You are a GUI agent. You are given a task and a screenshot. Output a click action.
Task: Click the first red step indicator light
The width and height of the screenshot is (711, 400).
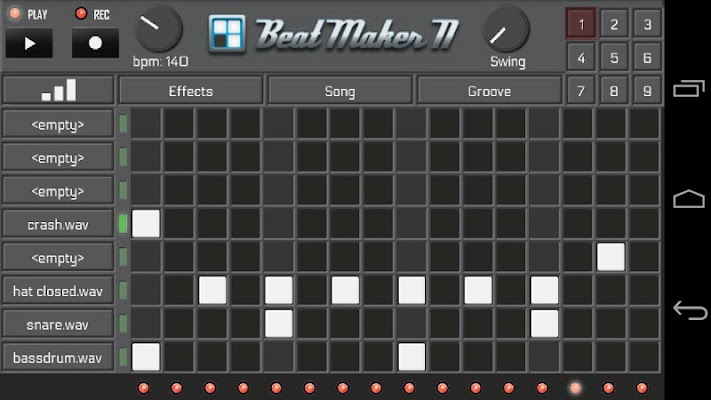click(x=143, y=388)
